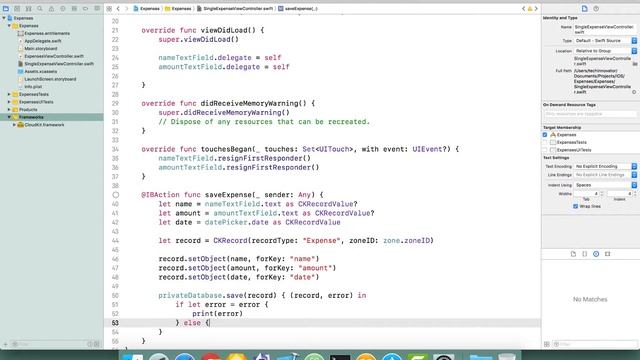640x360 pixels.
Task: Add new file with plus button
Action: tap(5, 344)
